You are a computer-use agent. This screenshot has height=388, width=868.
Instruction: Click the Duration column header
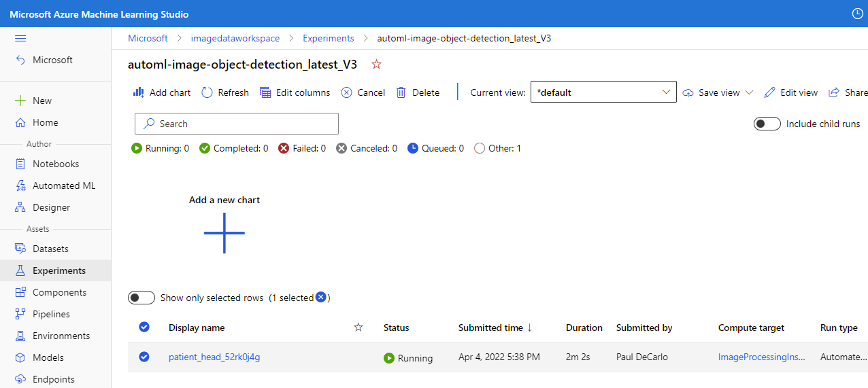point(584,328)
